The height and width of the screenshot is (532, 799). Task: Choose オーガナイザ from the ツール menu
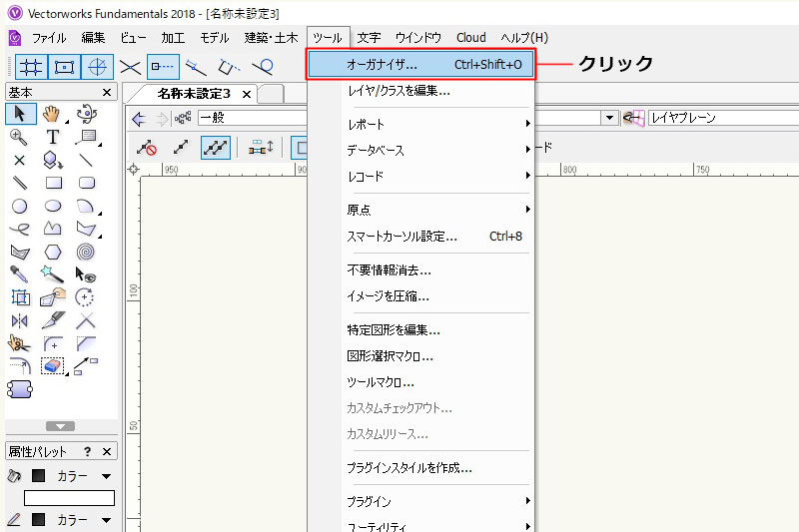(420, 64)
